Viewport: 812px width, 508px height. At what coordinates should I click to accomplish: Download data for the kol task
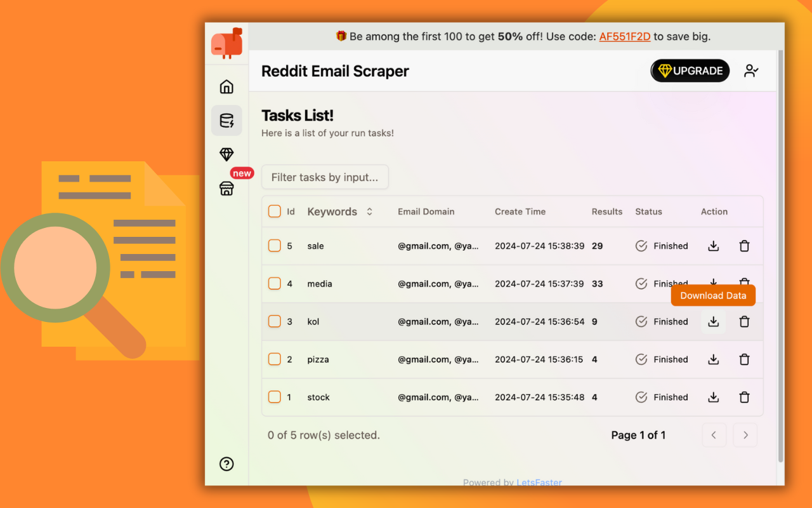714,322
